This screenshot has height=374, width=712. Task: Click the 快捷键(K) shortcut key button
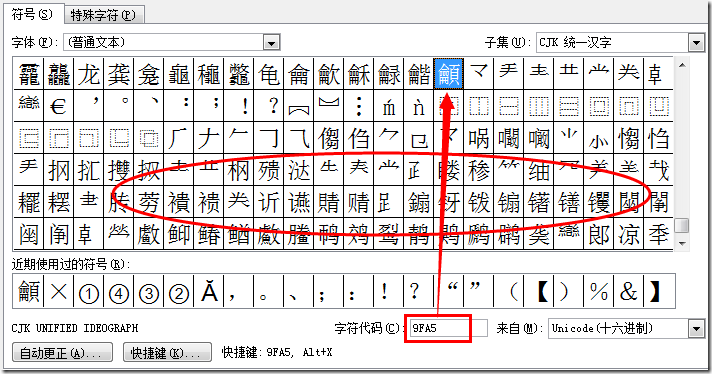point(167,353)
